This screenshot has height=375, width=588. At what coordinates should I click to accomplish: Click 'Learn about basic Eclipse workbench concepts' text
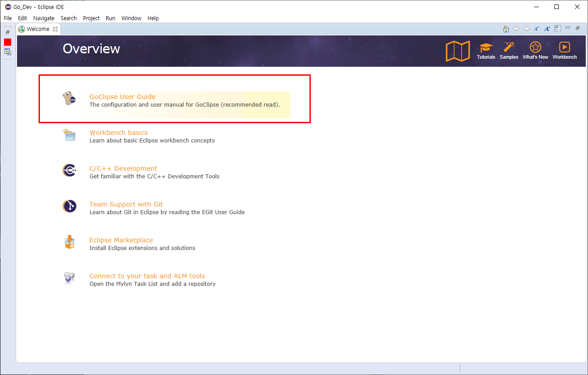coord(152,141)
